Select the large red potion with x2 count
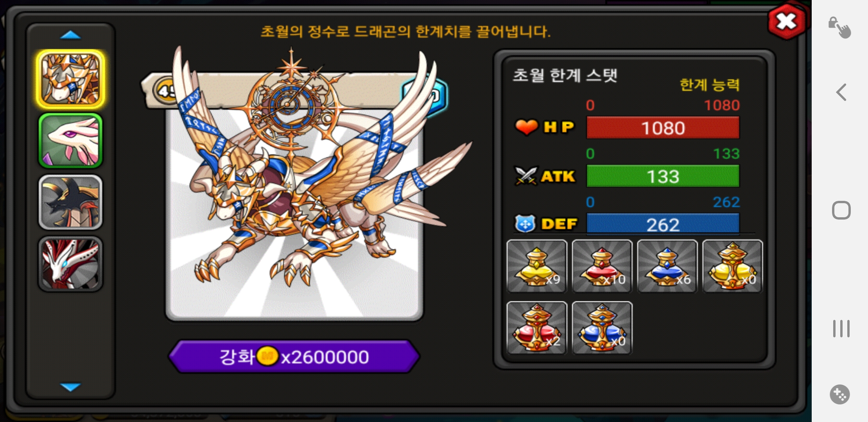 pos(537,328)
